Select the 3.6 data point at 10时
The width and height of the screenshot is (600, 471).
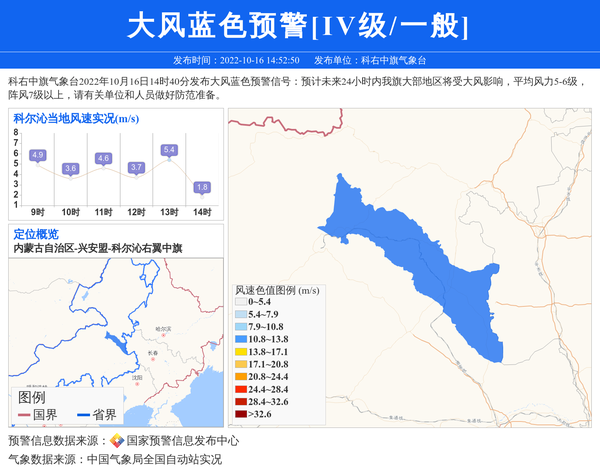[x=70, y=169]
